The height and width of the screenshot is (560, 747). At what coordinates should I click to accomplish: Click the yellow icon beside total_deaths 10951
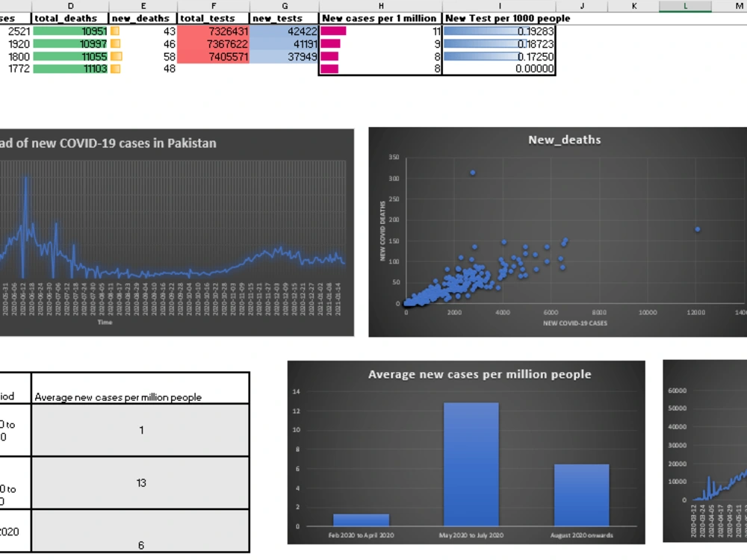point(114,31)
